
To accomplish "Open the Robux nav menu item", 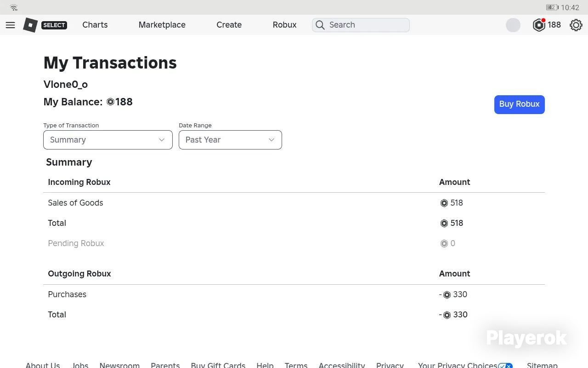I will click(285, 25).
